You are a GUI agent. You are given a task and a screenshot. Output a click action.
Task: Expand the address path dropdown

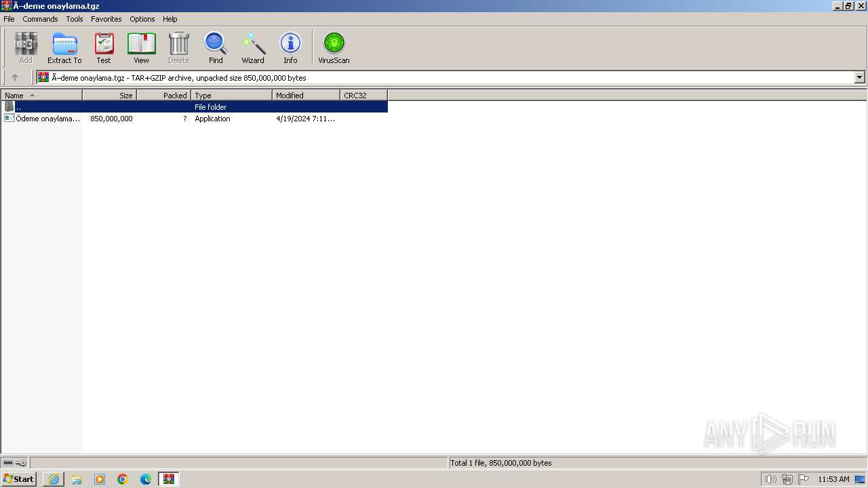click(x=859, y=77)
